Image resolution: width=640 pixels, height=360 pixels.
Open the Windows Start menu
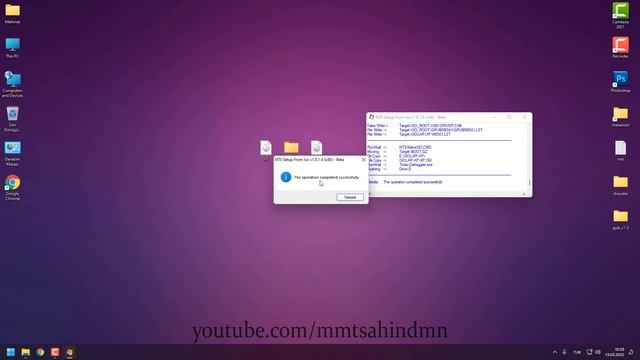(x=11, y=352)
